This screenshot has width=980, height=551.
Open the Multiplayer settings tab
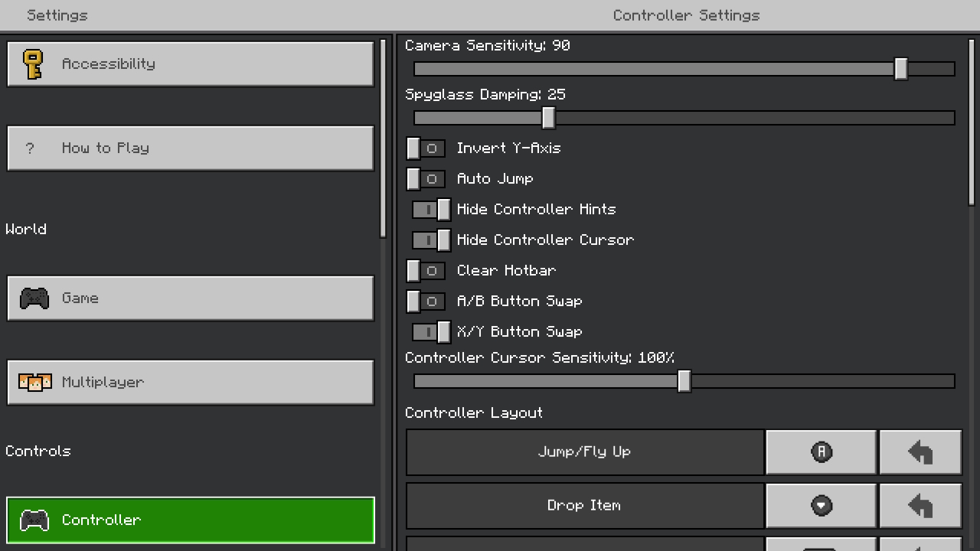point(190,383)
